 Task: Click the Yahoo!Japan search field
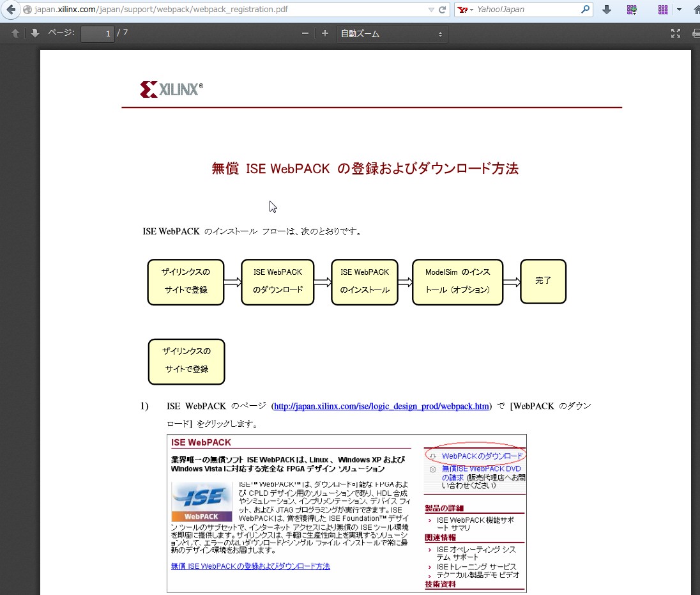527,10
